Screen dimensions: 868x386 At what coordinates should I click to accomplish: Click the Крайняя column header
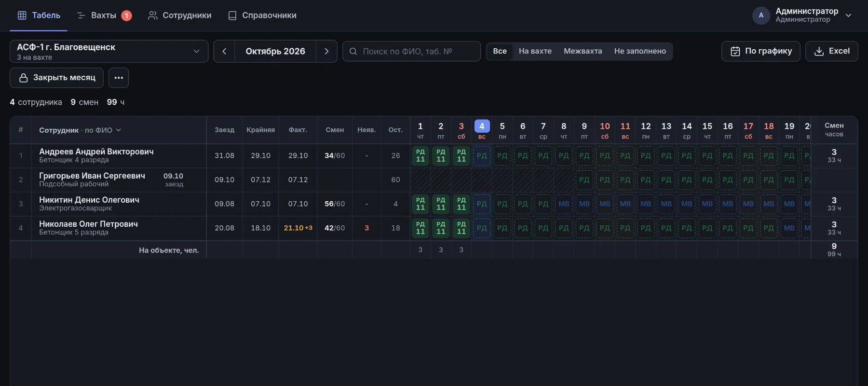(x=260, y=130)
